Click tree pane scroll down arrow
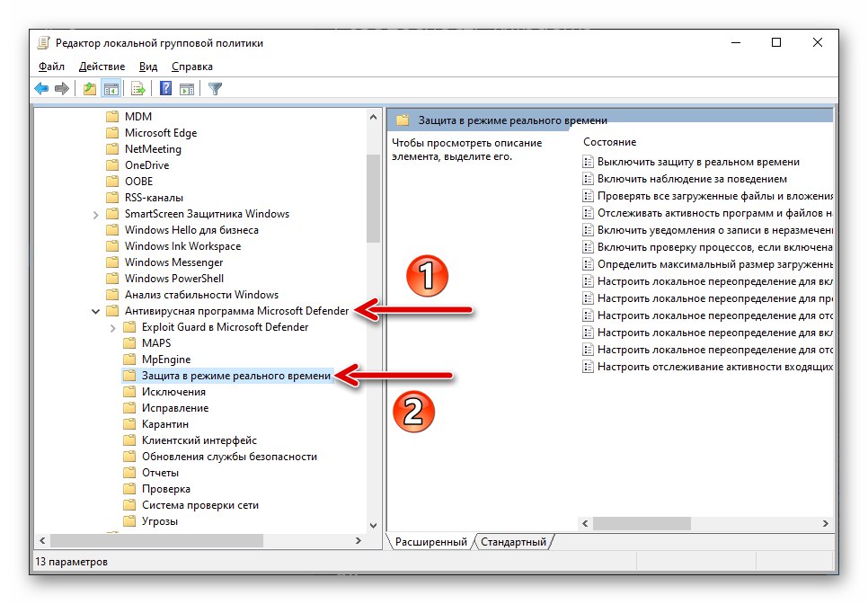Image resolution: width=868 pixels, height=604 pixels. click(x=373, y=526)
